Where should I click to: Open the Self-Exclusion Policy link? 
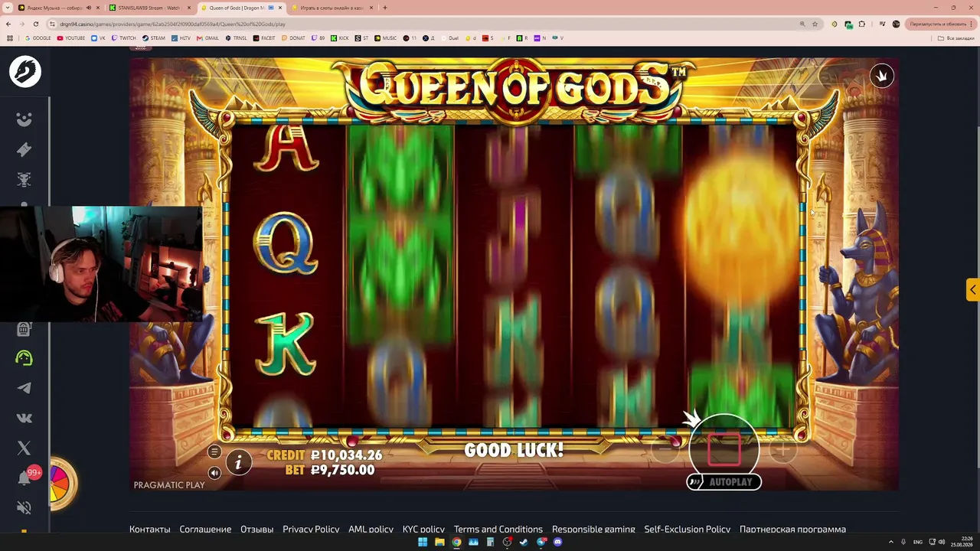point(688,530)
